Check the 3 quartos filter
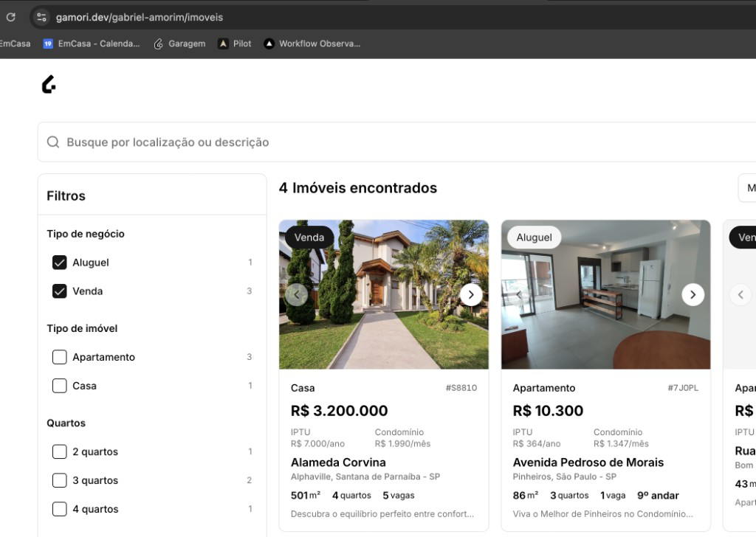The width and height of the screenshot is (756, 537). click(59, 480)
